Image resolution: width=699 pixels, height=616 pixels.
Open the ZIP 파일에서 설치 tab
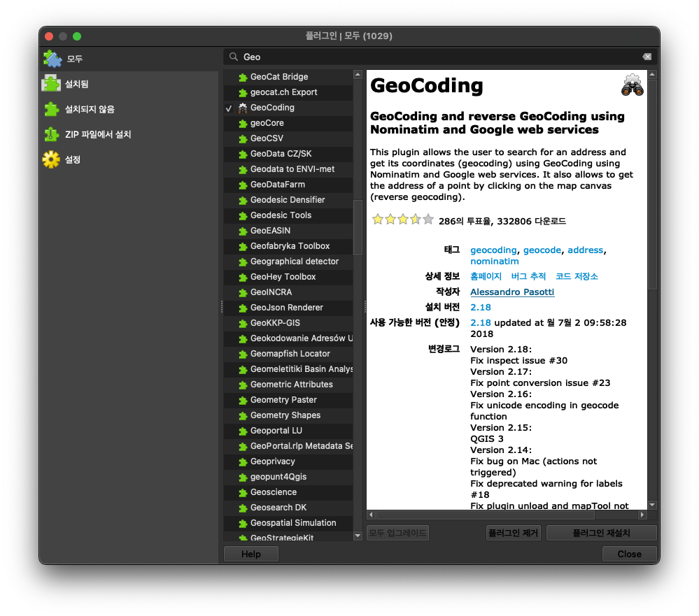tap(129, 134)
